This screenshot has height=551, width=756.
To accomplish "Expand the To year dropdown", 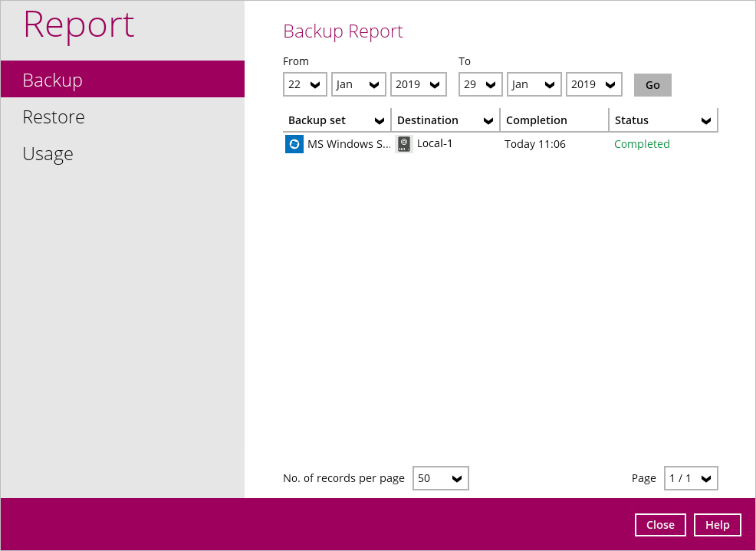I will (594, 84).
